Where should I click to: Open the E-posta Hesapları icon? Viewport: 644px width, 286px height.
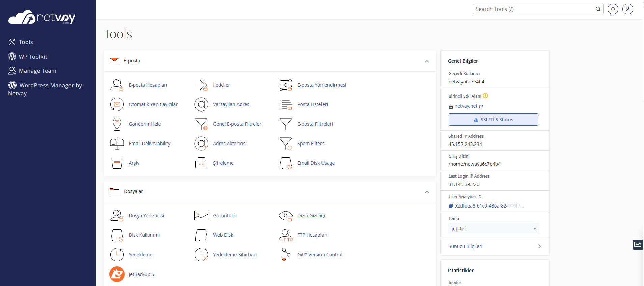tap(117, 85)
